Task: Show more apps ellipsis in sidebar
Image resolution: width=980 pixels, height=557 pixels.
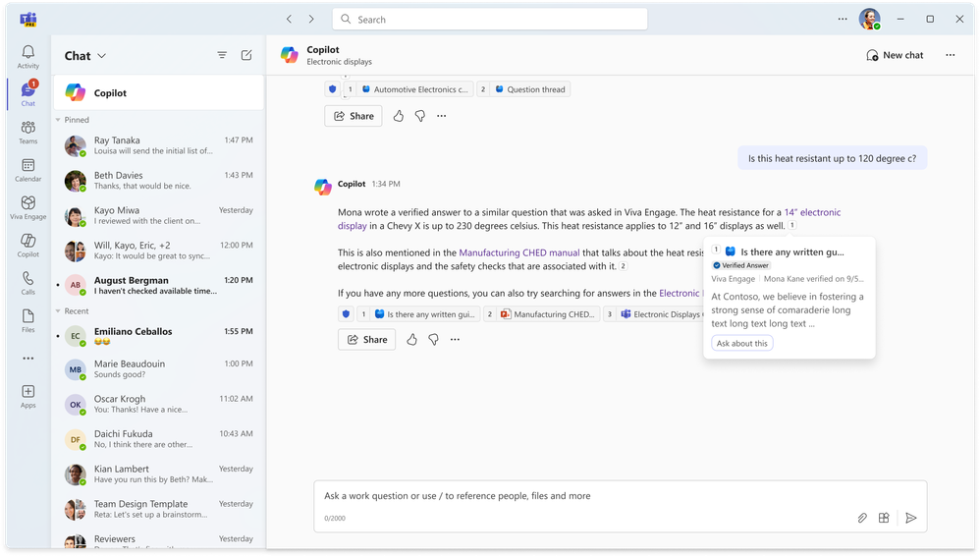Action: coord(28,359)
